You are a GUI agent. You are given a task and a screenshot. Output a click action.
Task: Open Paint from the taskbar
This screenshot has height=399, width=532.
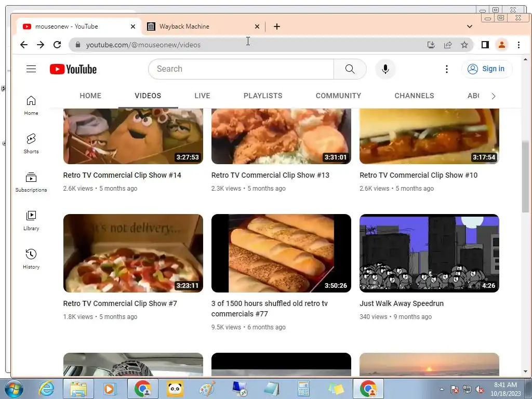207,389
